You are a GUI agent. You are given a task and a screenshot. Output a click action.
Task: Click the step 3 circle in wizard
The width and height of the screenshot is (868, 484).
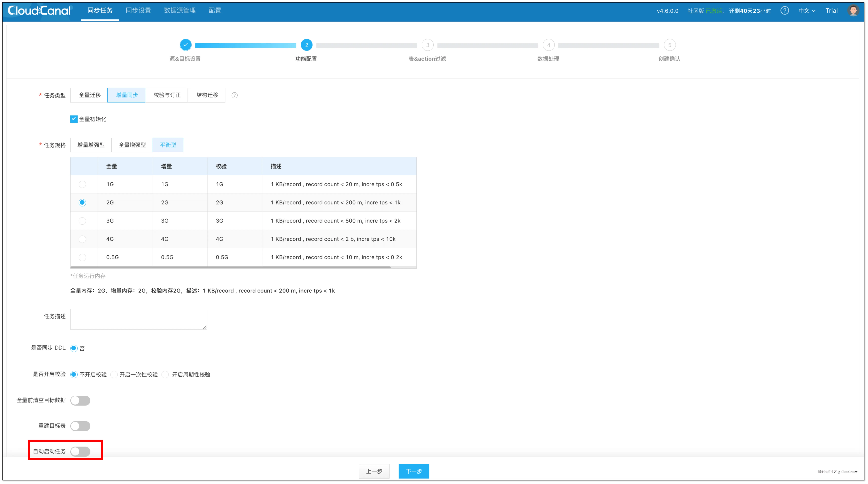click(x=427, y=45)
